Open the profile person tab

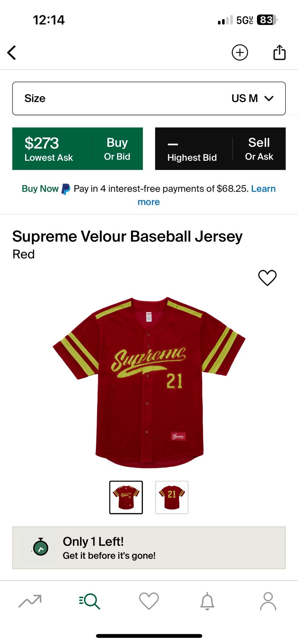268,601
